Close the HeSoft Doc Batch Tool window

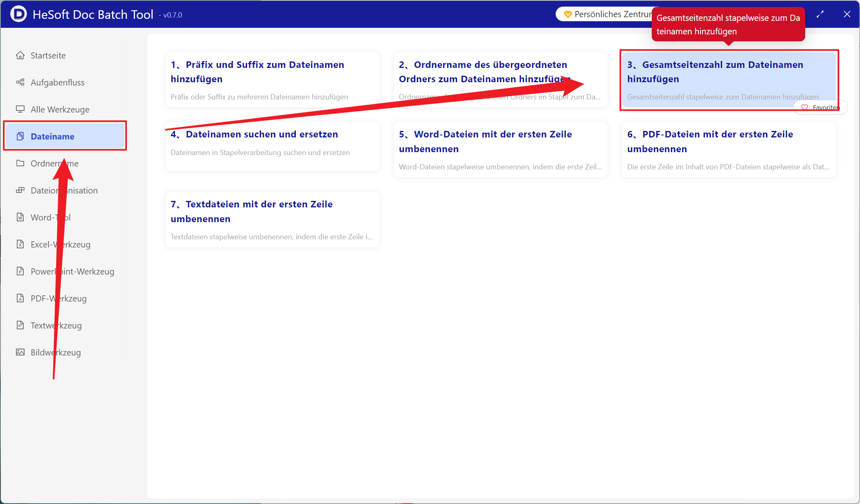(x=847, y=14)
